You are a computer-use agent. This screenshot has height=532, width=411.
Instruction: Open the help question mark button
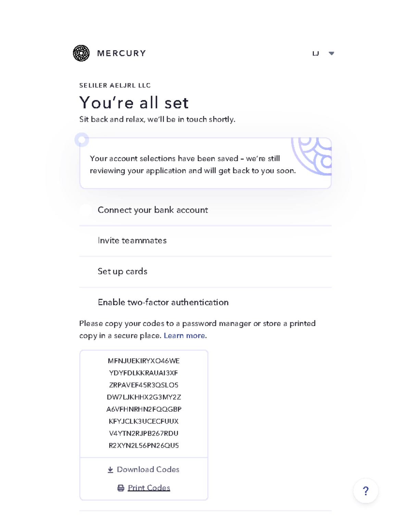365,491
